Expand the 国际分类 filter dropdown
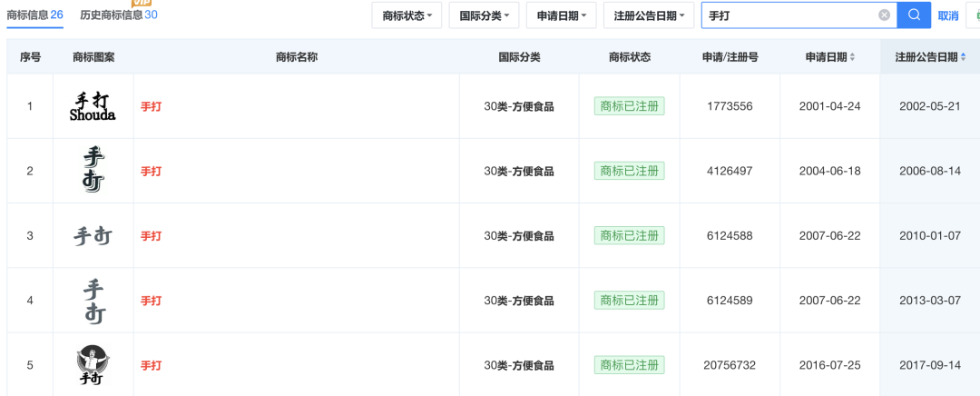The height and width of the screenshot is (396, 980). coord(484,15)
